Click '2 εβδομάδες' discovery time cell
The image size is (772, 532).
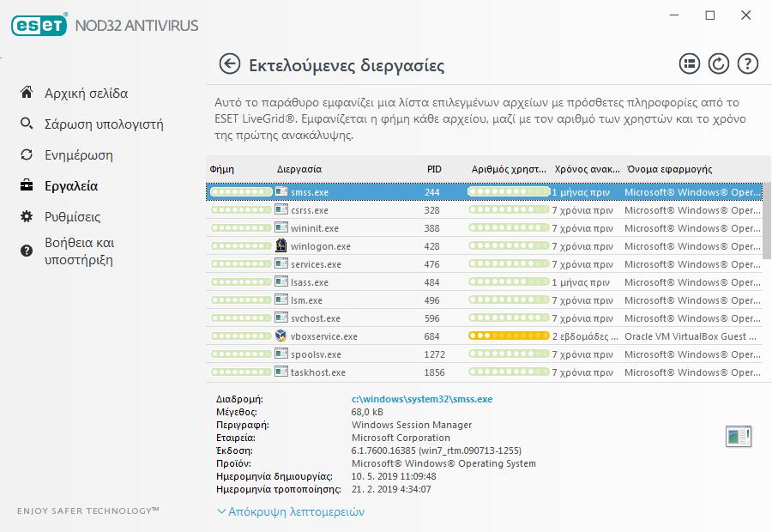pos(585,336)
